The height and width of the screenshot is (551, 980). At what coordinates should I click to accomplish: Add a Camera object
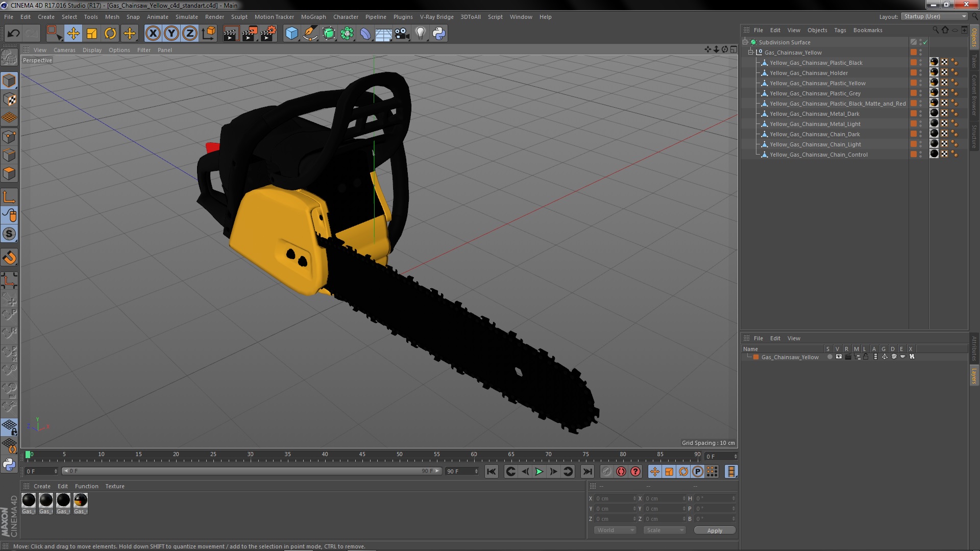pyautogui.click(x=402, y=34)
